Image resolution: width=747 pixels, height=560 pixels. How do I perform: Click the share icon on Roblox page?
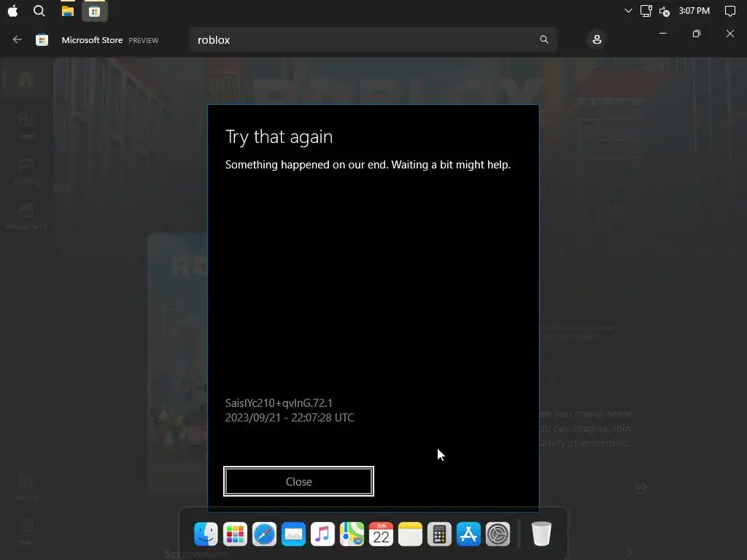coord(641,488)
